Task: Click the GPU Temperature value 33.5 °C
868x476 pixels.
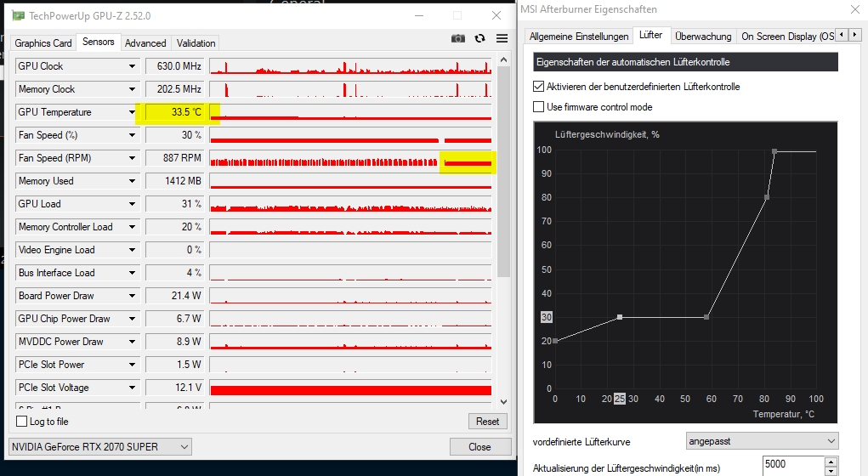Action: [175, 112]
